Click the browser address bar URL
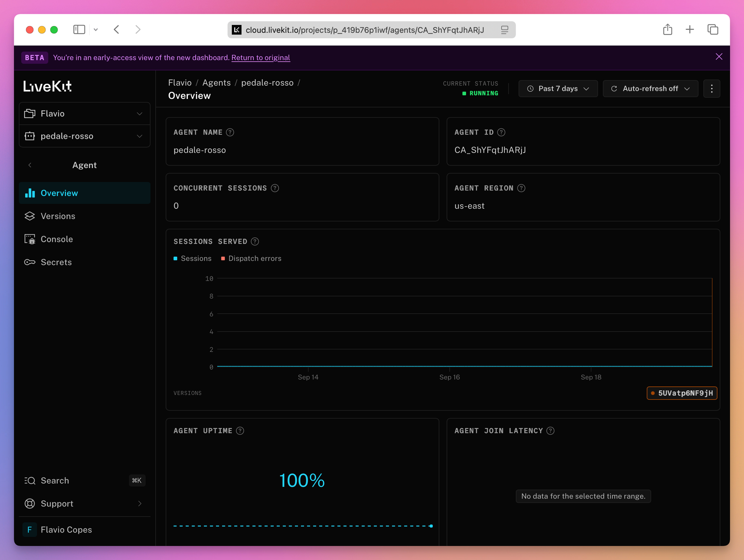 [x=365, y=30]
